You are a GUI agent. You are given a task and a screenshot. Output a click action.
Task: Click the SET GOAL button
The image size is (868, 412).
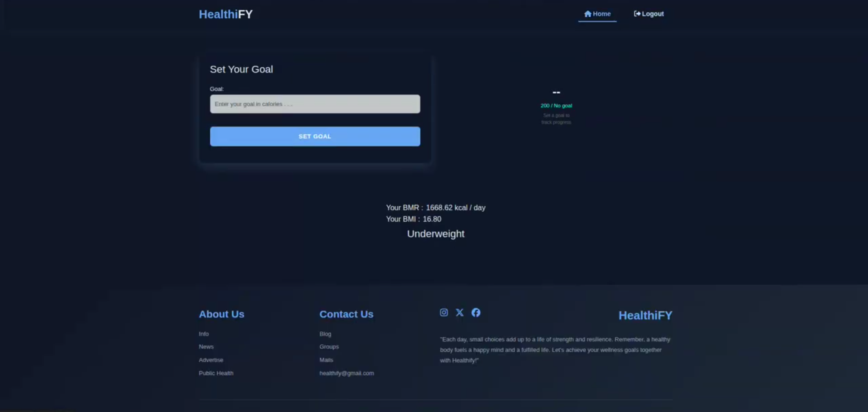[x=315, y=136]
